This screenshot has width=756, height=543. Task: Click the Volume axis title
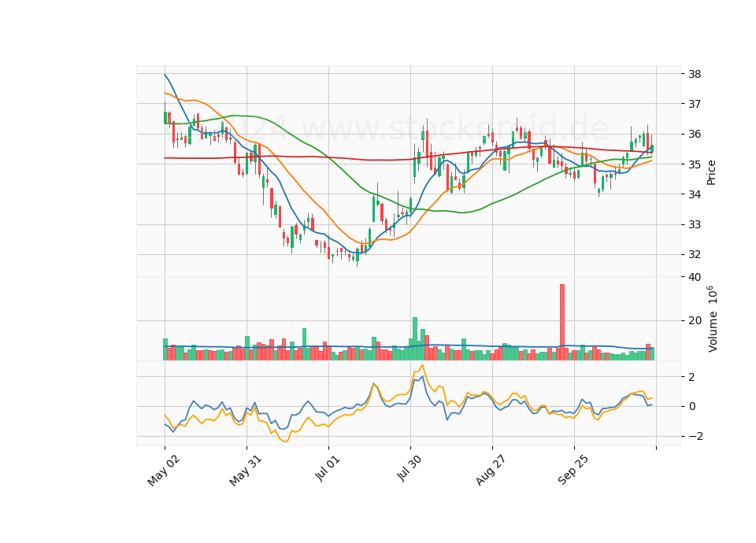pyautogui.click(x=712, y=319)
